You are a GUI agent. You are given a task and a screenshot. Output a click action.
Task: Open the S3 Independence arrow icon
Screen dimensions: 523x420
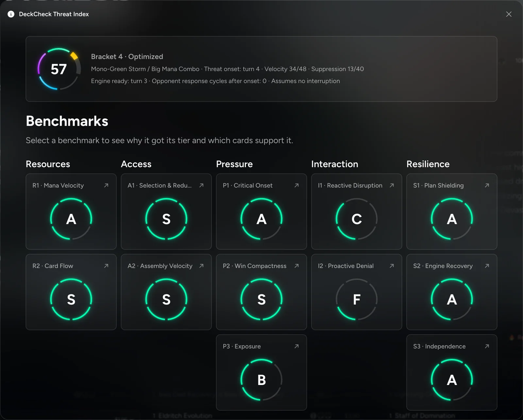487,346
